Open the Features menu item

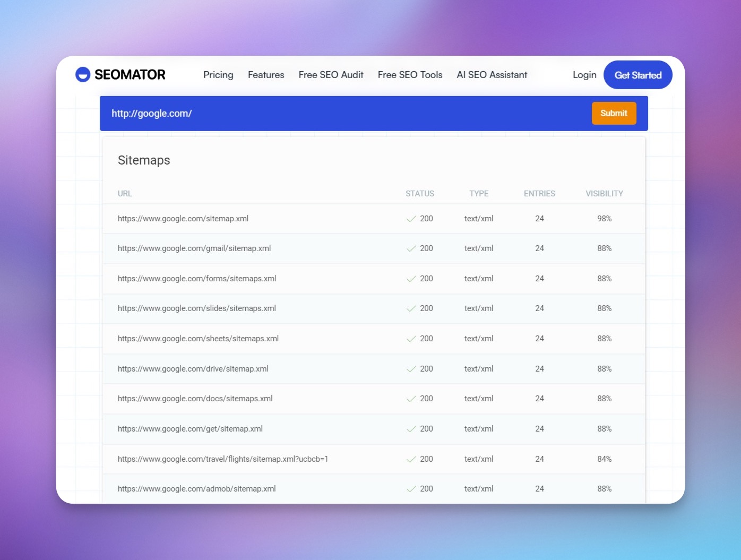[x=265, y=75]
